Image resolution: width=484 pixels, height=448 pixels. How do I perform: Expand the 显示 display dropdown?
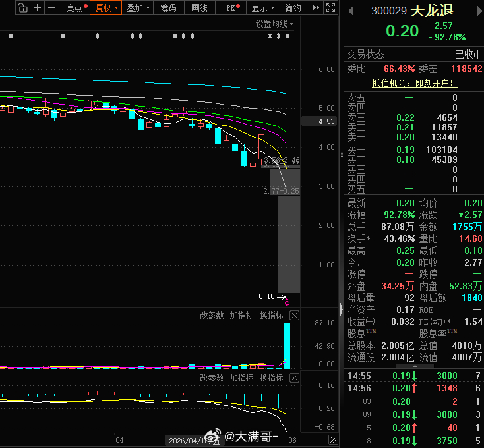[262, 7]
